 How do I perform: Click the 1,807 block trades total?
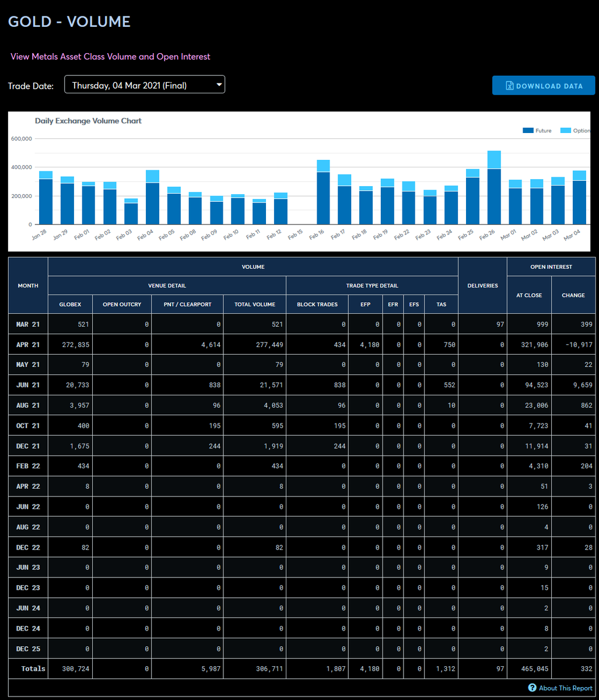[336, 668]
